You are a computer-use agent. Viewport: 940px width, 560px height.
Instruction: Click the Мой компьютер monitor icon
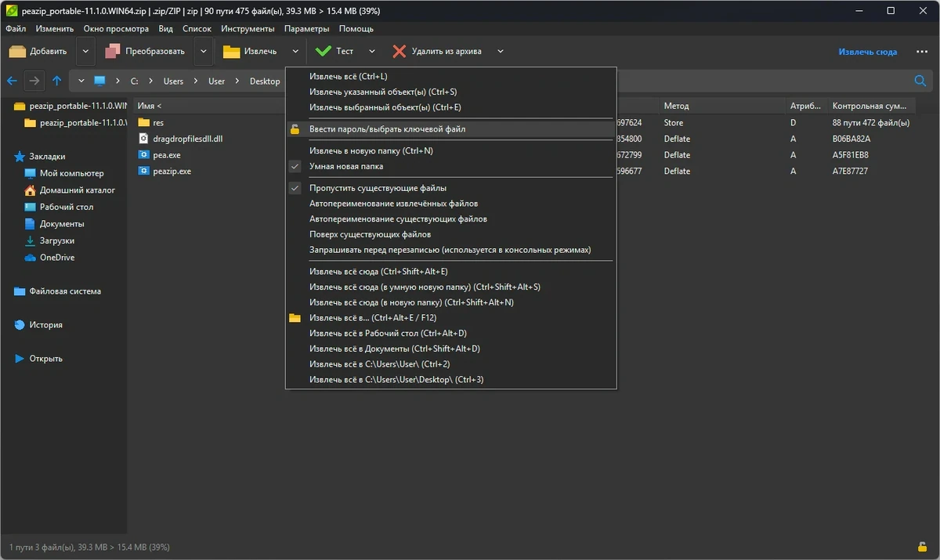tap(31, 174)
